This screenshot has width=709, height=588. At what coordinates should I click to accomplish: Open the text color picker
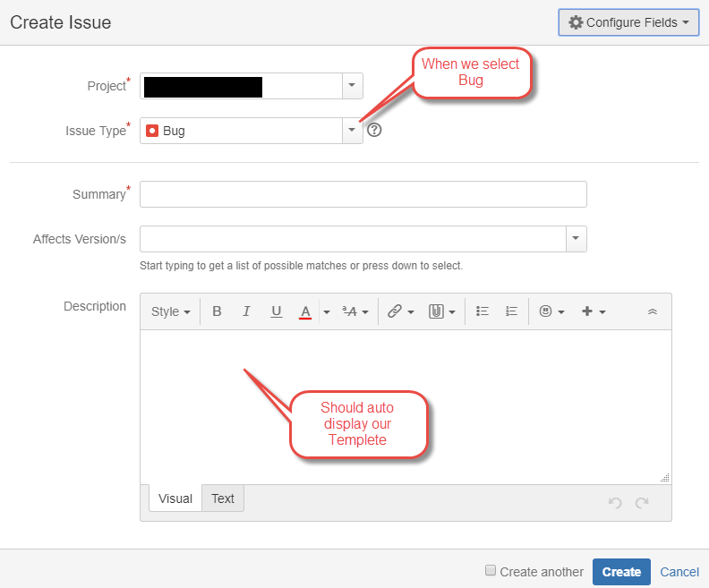click(x=305, y=311)
